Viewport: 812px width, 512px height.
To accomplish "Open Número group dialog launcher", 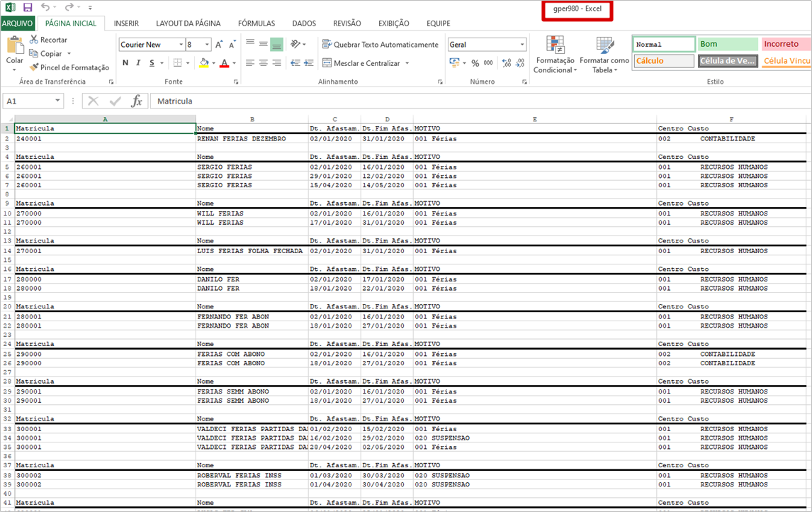I will (x=524, y=82).
